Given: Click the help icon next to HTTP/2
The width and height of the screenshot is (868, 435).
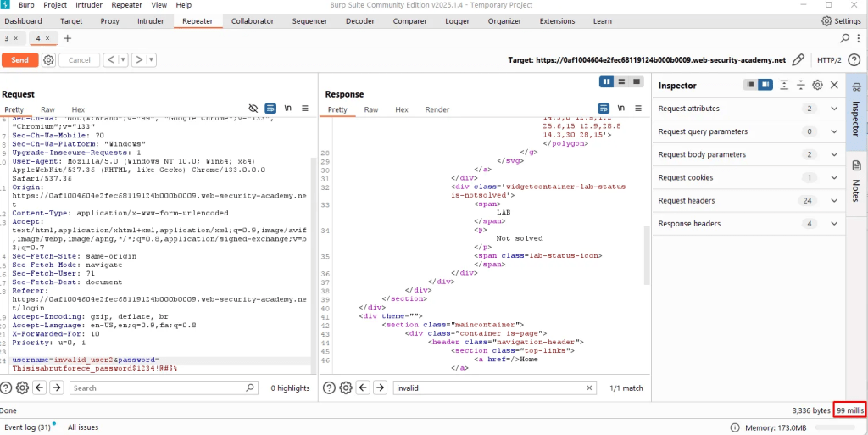Looking at the screenshot, I should [853, 60].
